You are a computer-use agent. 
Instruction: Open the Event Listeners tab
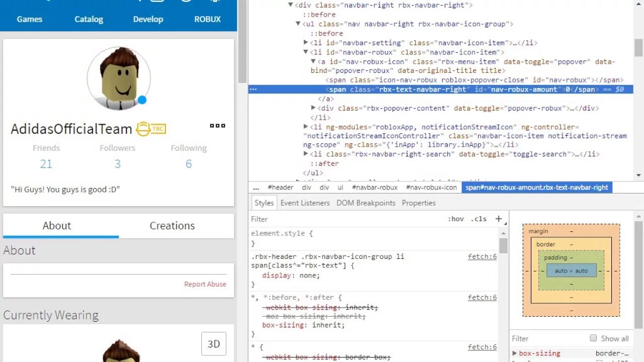point(305,203)
